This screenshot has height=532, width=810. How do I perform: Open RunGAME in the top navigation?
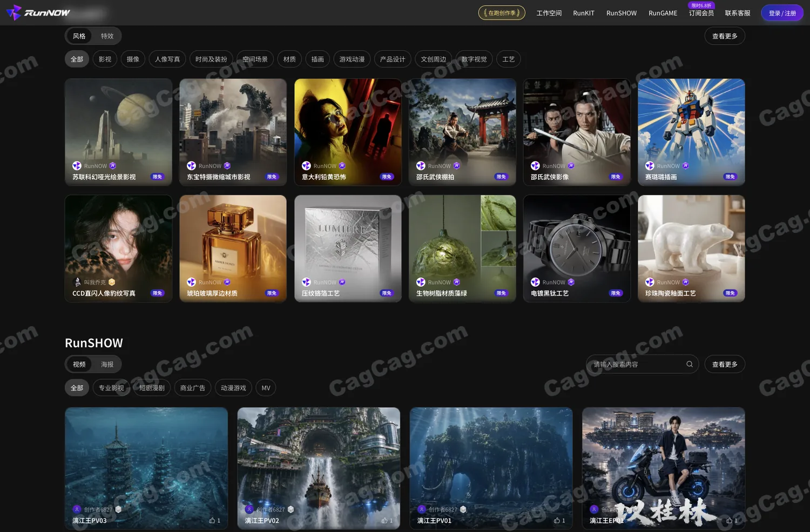coord(663,13)
